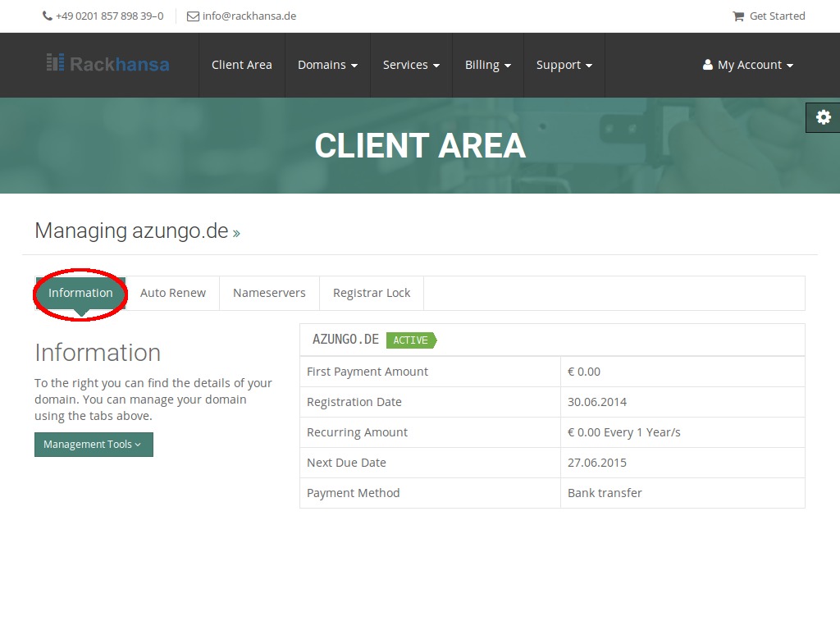Image resolution: width=840 pixels, height=630 pixels.
Task: Open the My Account dropdown
Action: (748, 65)
